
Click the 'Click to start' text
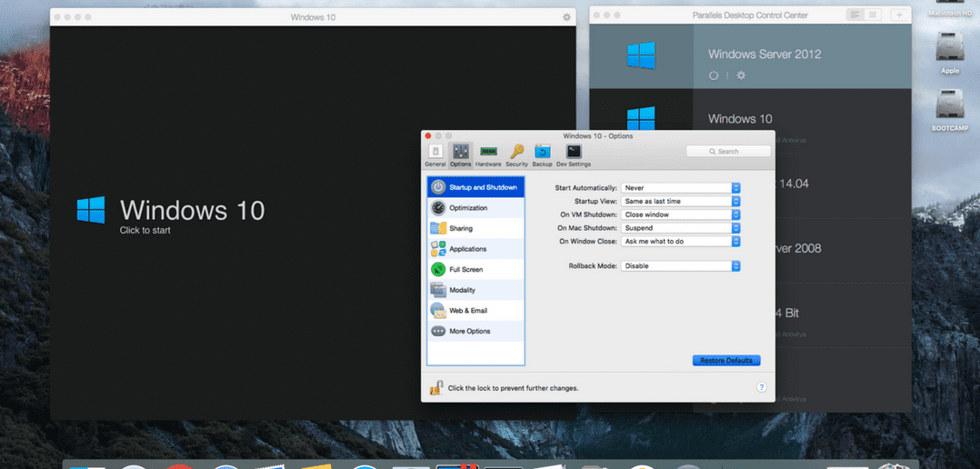[x=145, y=231]
